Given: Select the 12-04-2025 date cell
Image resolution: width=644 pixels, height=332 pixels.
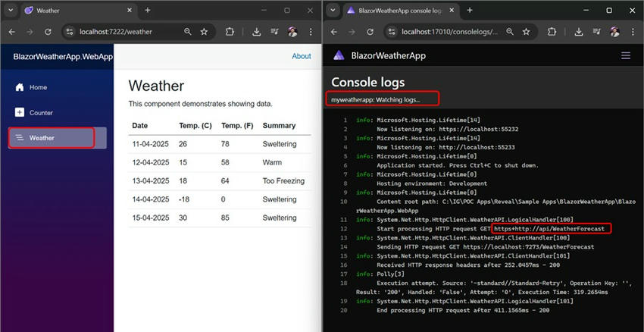Looking at the screenshot, I should coord(151,163).
